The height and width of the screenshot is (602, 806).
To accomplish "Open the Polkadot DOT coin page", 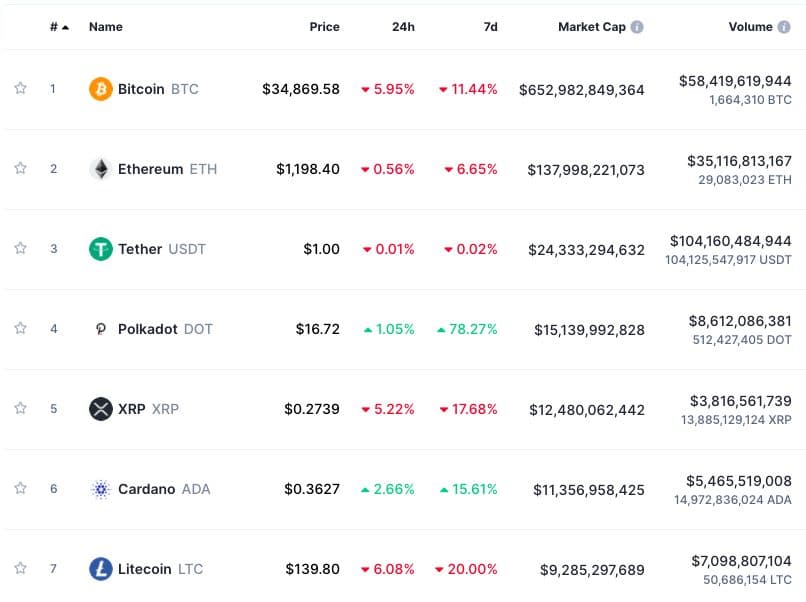I will point(165,329).
